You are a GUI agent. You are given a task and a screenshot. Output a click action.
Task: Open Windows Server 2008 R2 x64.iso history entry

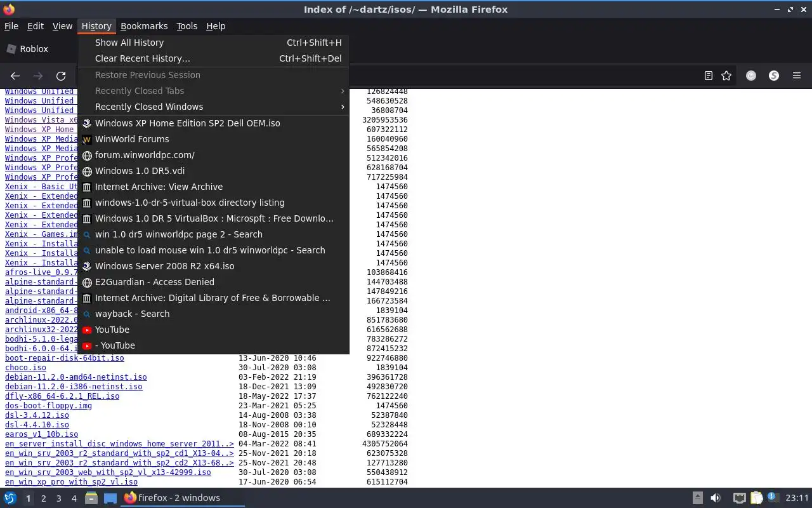pos(213,266)
